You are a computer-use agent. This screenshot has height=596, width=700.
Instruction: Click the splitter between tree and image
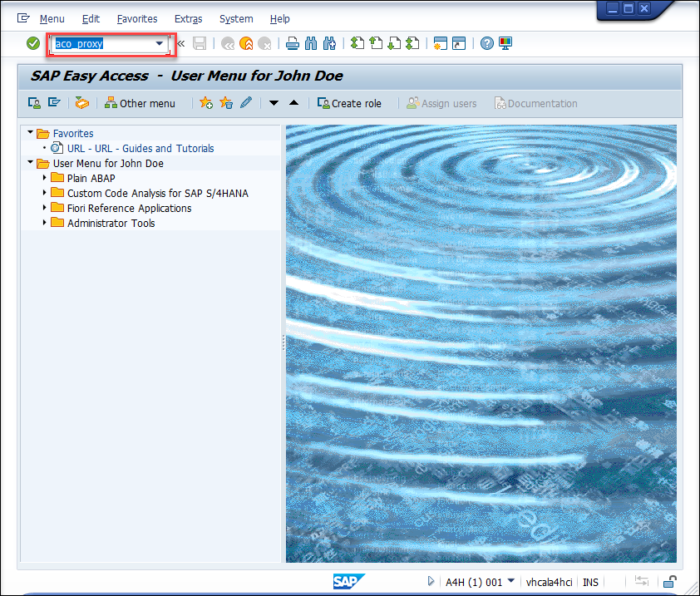(x=283, y=342)
